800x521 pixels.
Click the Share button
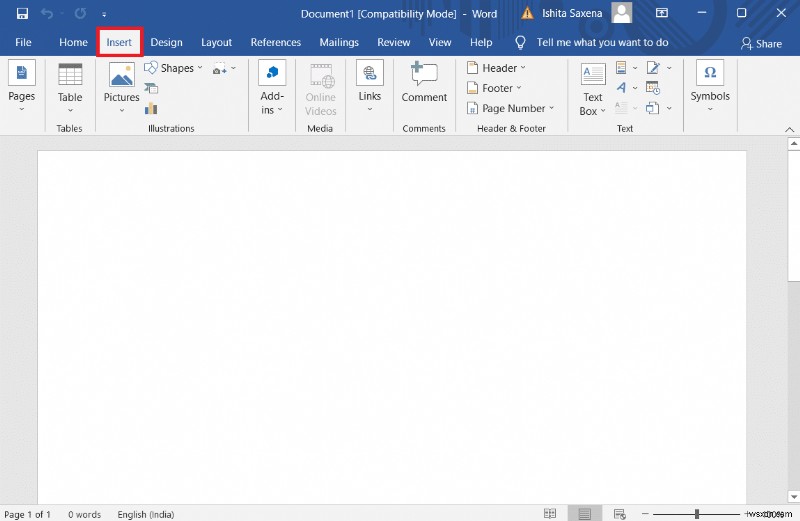(x=761, y=43)
